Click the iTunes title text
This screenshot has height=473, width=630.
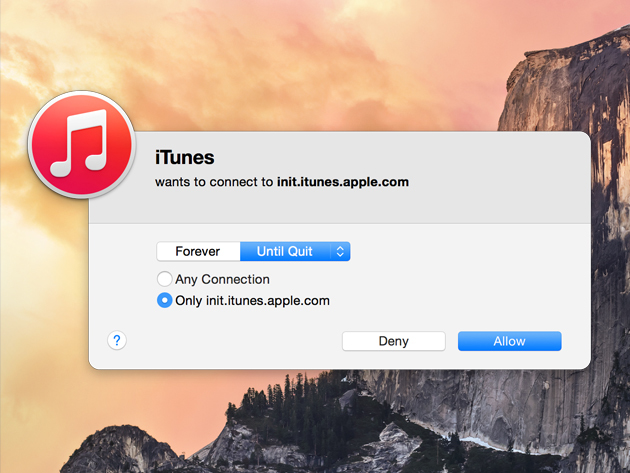185,157
